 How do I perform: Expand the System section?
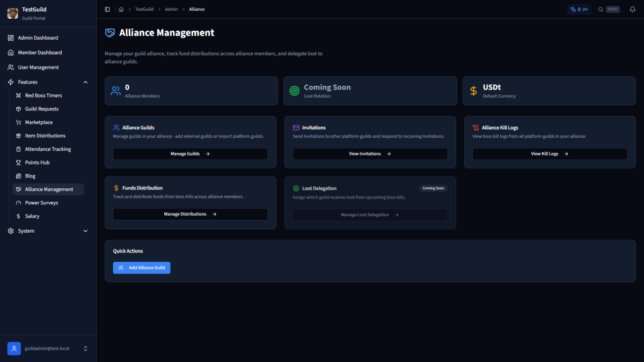(85, 231)
